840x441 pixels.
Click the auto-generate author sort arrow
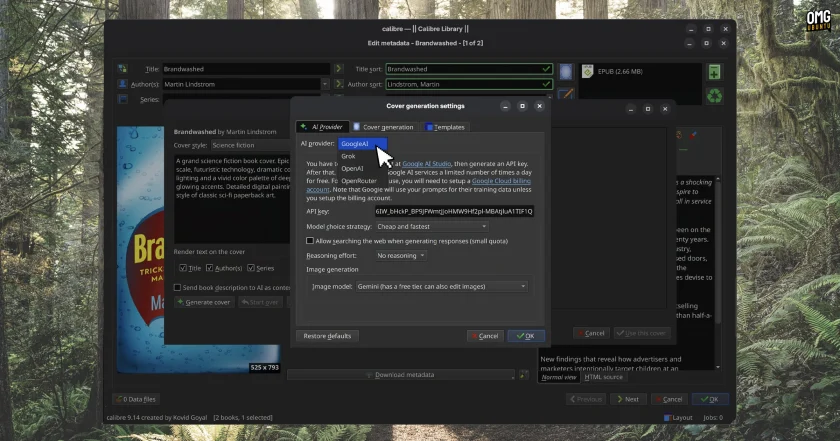tap(339, 84)
